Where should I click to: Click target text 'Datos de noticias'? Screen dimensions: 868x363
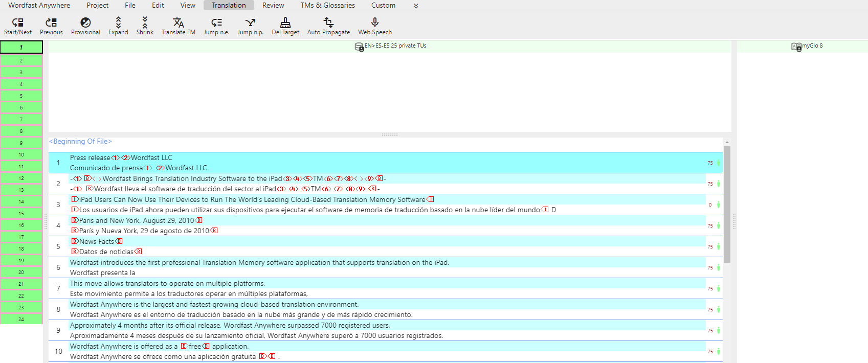[106, 252]
